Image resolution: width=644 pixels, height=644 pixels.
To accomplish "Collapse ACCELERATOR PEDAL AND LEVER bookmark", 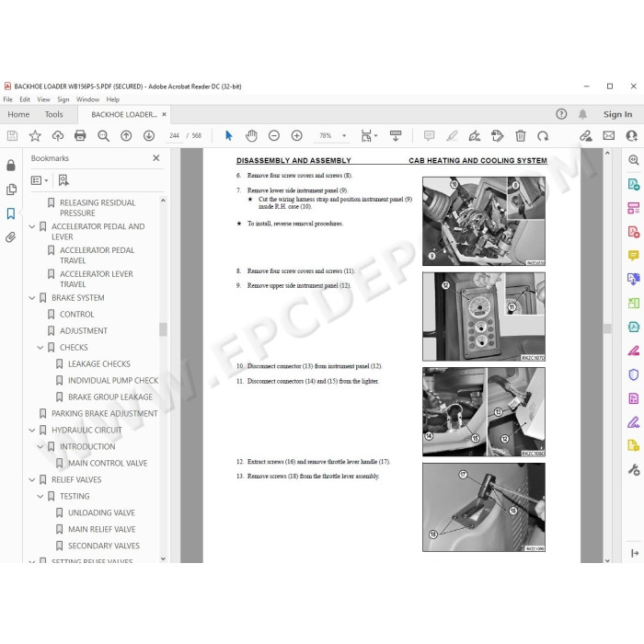I will 32,226.
